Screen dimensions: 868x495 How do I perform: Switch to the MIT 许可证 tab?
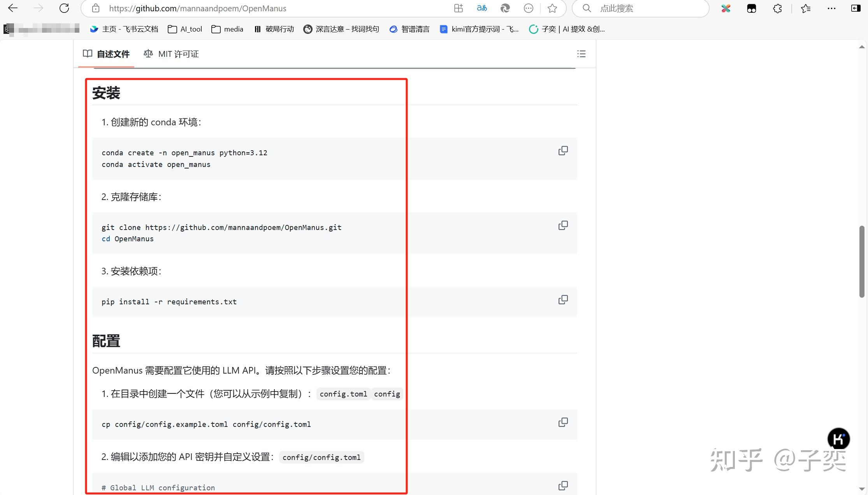(178, 54)
